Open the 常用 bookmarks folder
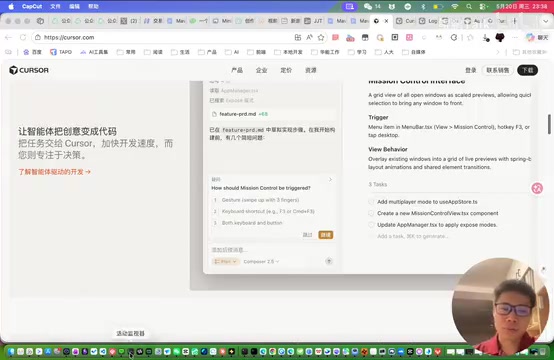 (x=126, y=52)
